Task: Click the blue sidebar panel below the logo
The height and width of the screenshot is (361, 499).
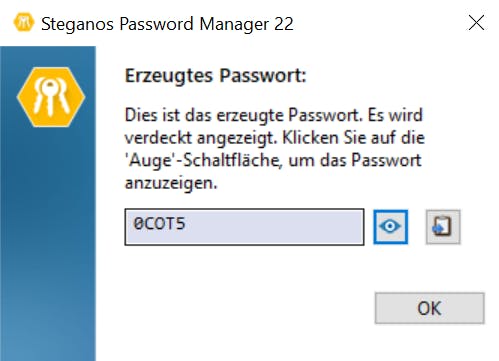Action: pyautogui.click(x=48, y=243)
